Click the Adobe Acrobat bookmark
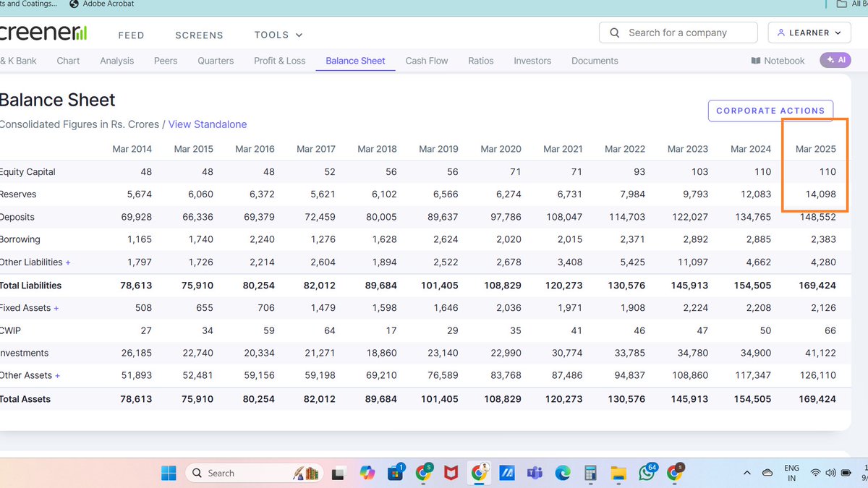The width and height of the screenshot is (868, 488). click(x=101, y=4)
